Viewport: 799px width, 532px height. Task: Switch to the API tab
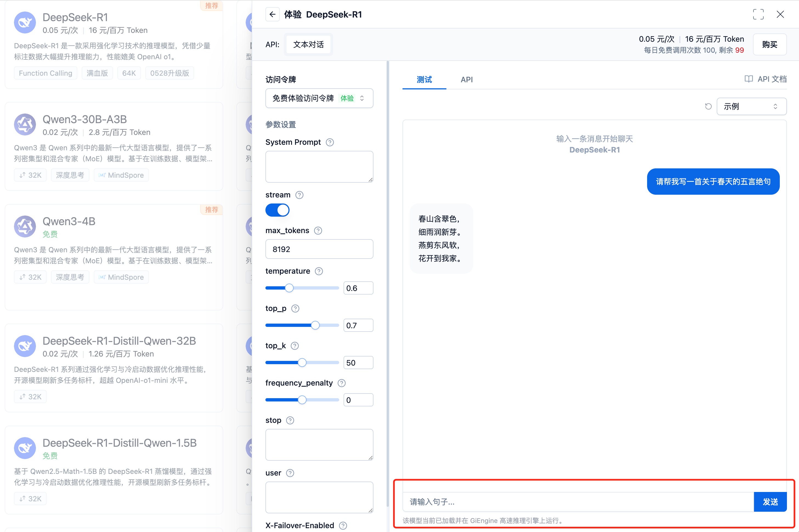click(x=466, y=80)
